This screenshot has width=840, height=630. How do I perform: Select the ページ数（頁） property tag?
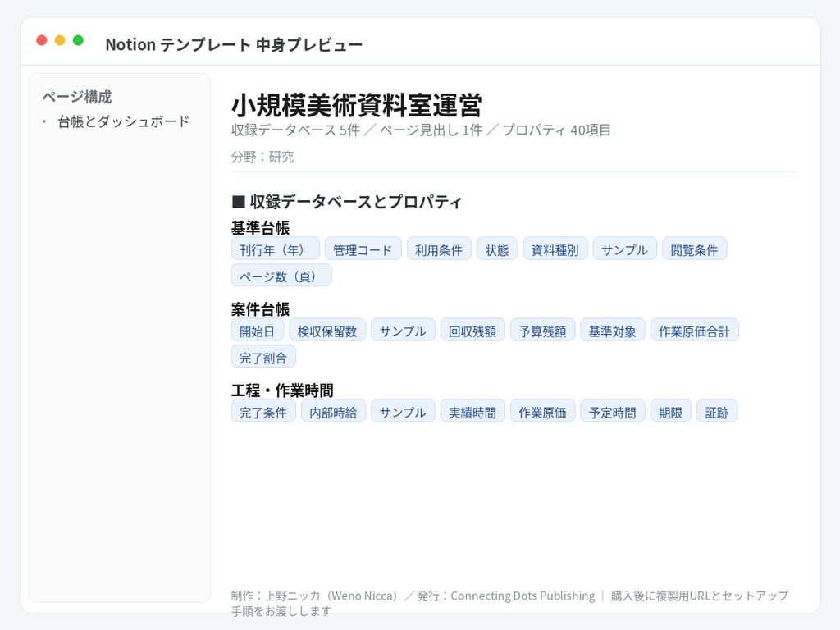coord(281,276)
